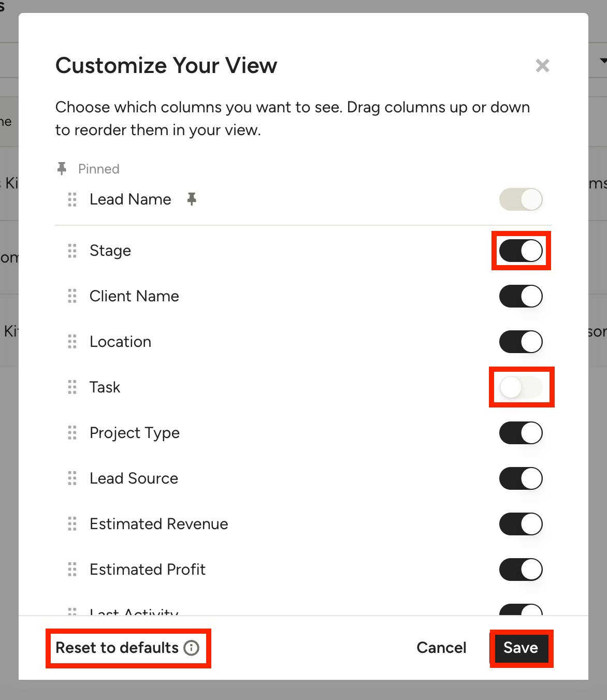Click the drag handle beside Stage

tap(72, 251)
